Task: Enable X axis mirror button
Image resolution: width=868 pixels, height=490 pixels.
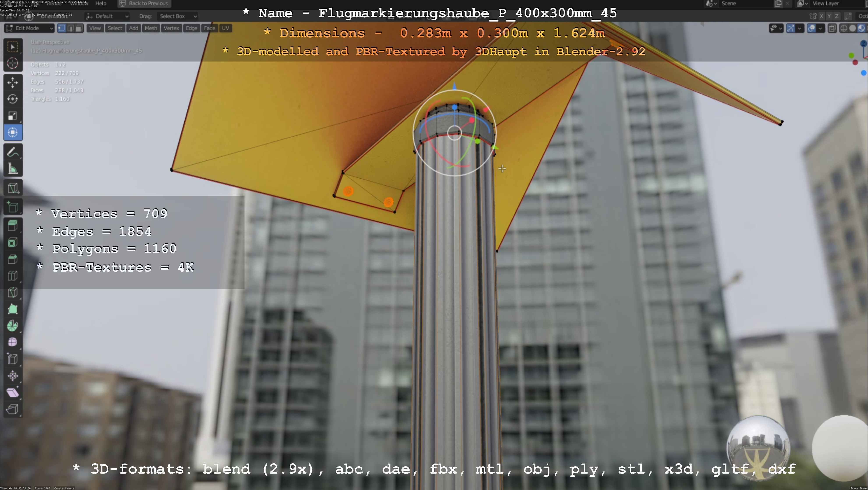Action: pos(822,16)
